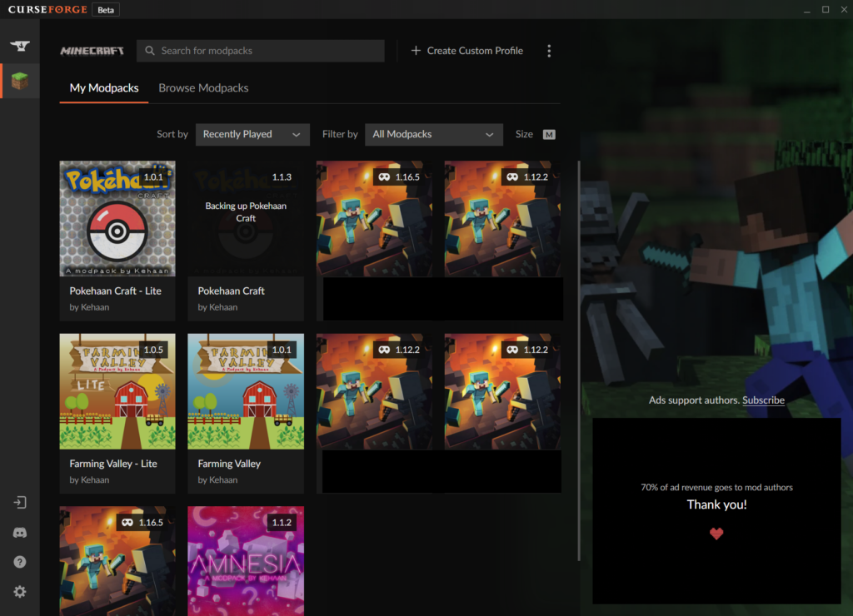
Task: Open the help question mark icon
Action: click(20, 562)
